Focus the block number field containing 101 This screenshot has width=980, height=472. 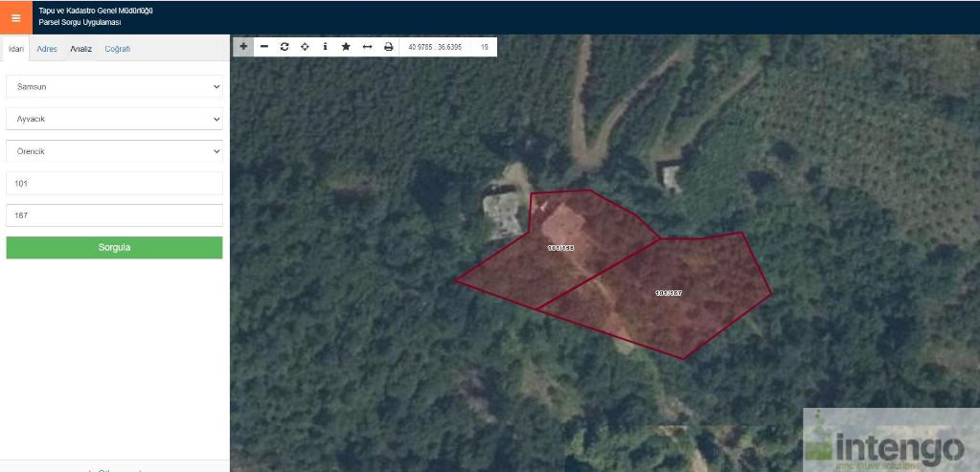114,184
